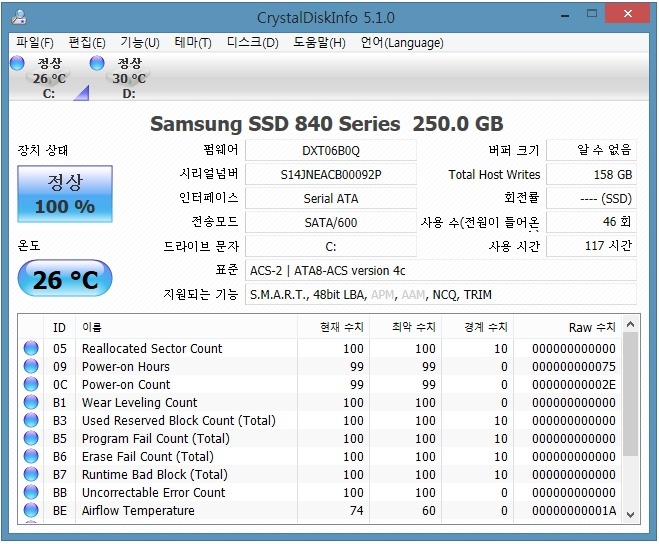Click the 현재 수치 column header
Image resolution: width=659 pixels, height=544 pixels.
coord(334,327)
